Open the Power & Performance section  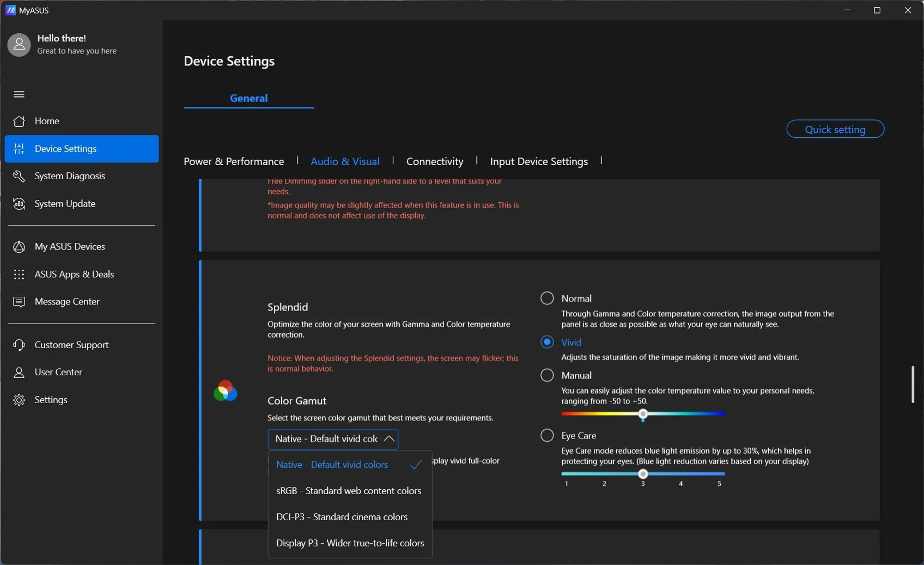click(x=234, y=161)
